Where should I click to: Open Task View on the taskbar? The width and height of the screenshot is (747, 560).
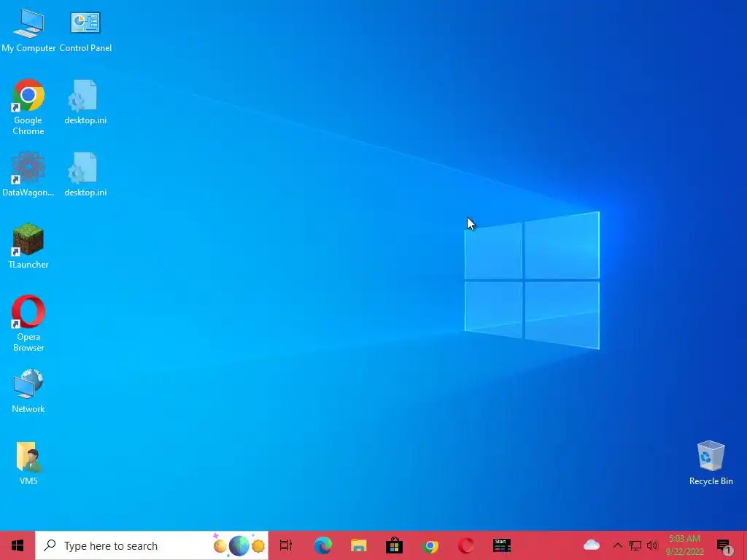click(286, 545)
